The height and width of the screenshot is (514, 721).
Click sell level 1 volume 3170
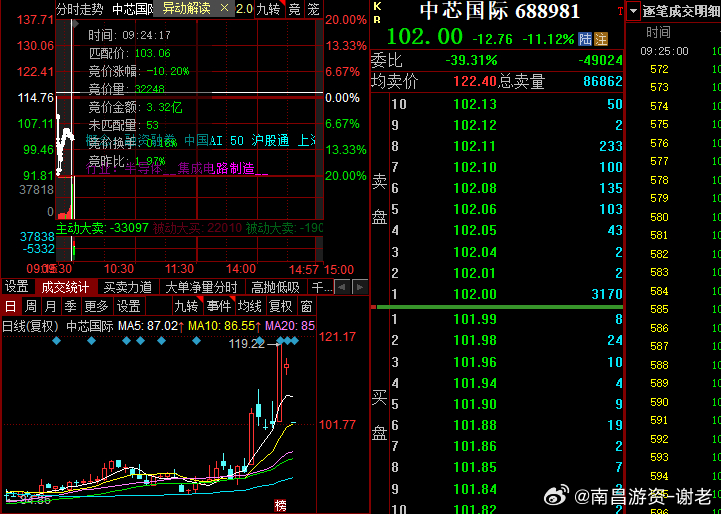click(x=607, y=294)
